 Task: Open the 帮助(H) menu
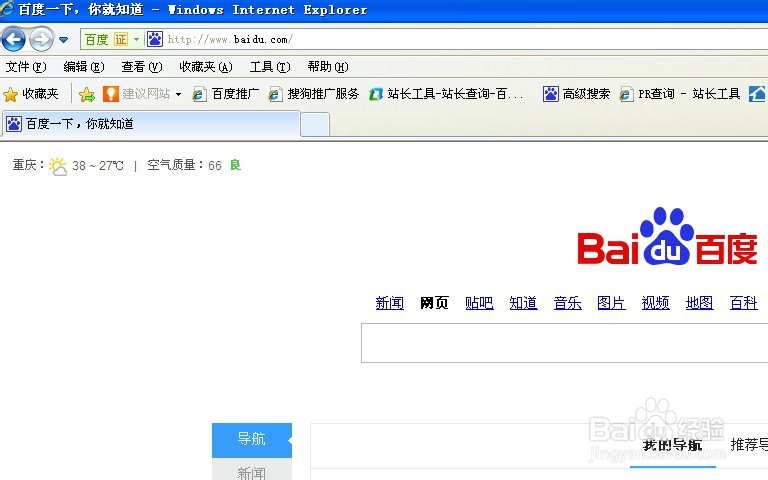[328, 67]
